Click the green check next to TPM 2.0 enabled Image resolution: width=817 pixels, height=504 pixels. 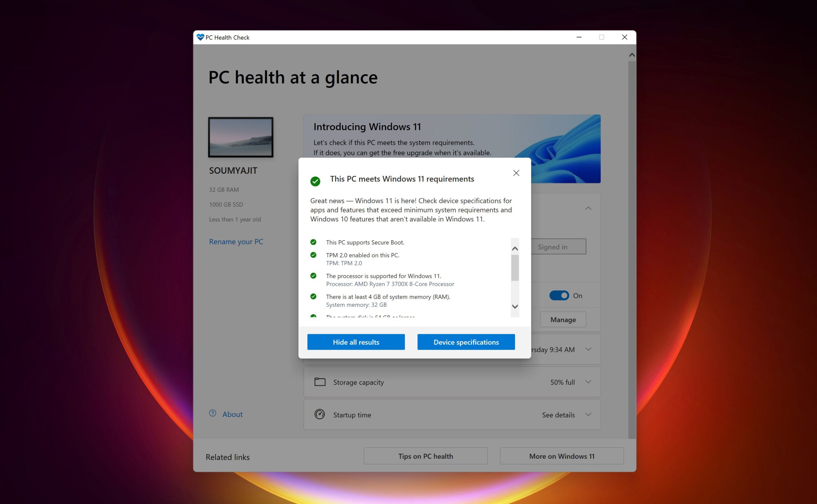313,255
